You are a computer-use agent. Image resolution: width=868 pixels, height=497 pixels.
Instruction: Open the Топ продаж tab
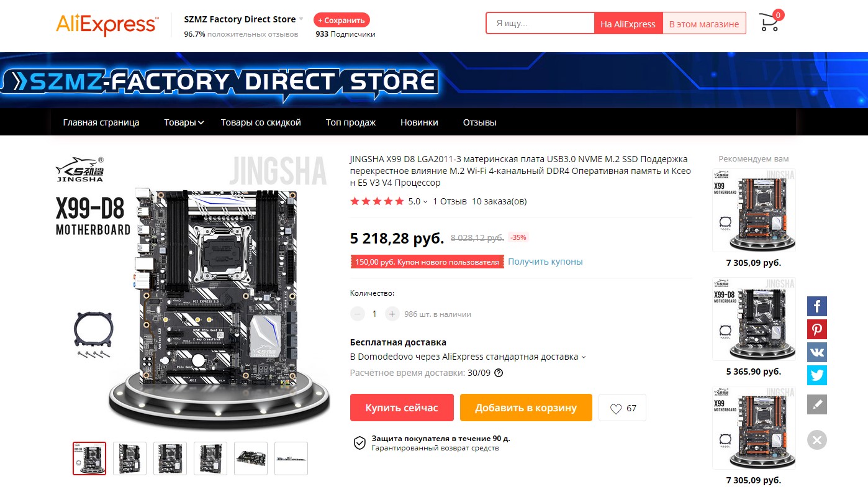[x=351, y=122]
